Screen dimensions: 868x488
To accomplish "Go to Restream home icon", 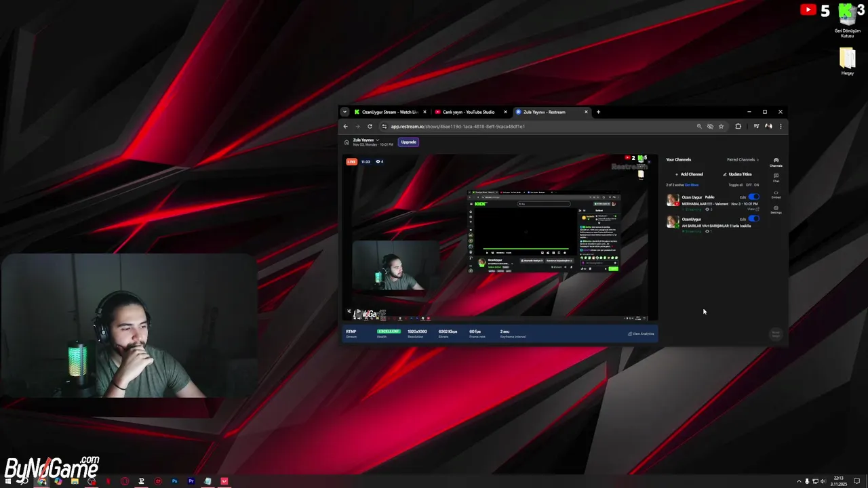I will point(347,142).
